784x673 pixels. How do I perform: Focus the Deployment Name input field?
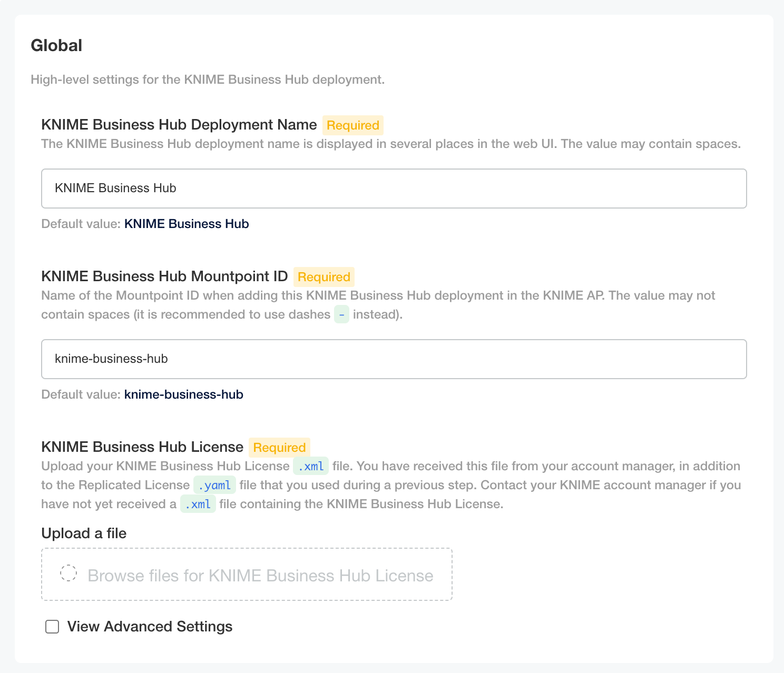[x=394, y=189]
